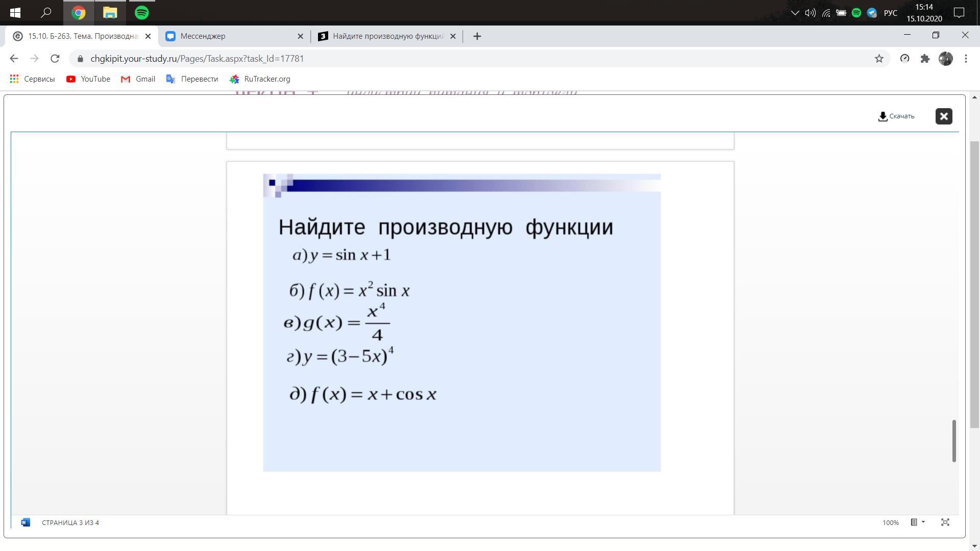This screenshot has width=980, height=551.
Task: Click the Скачать download icon
Action: click(x=883, y=116)
